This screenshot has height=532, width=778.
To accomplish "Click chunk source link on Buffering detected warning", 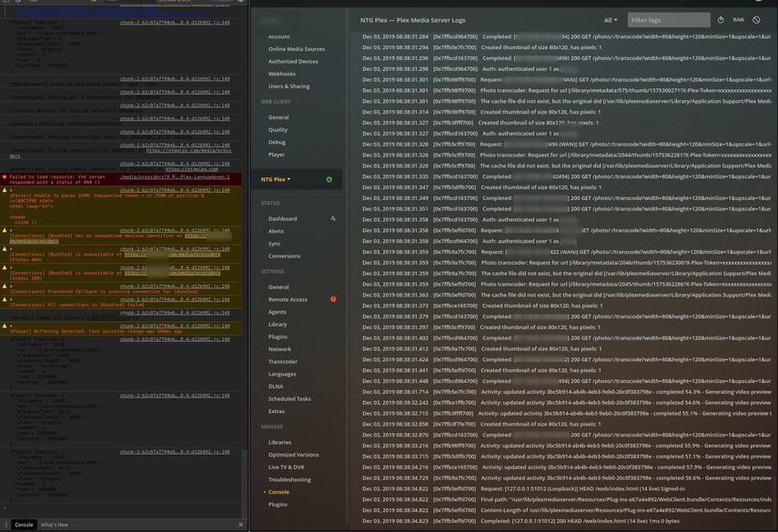I will (x=175, y=326).
